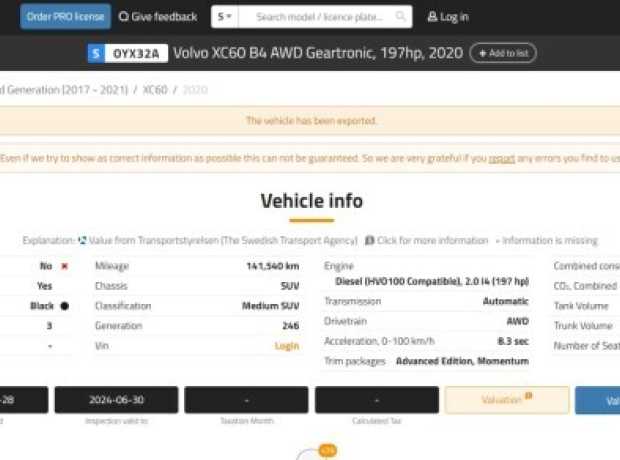Click the more information document icon

tap(369, 241)
